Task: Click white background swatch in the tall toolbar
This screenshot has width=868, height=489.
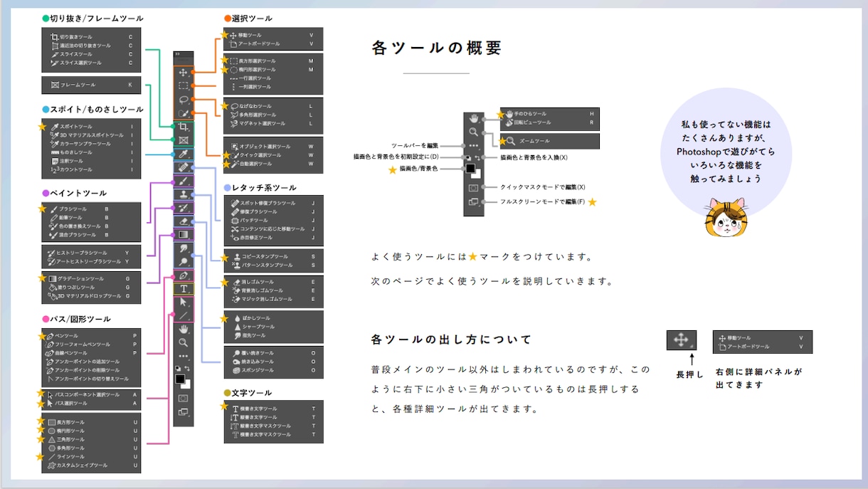Action: coord(186,384)
